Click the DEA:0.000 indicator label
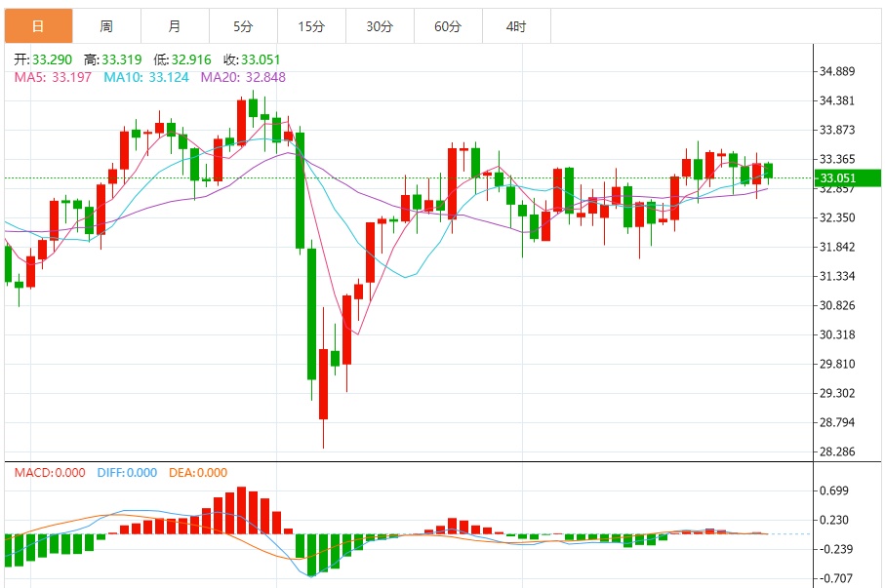Image resolution: width=885 pixels, height=588 pixels. click(198, 473)
